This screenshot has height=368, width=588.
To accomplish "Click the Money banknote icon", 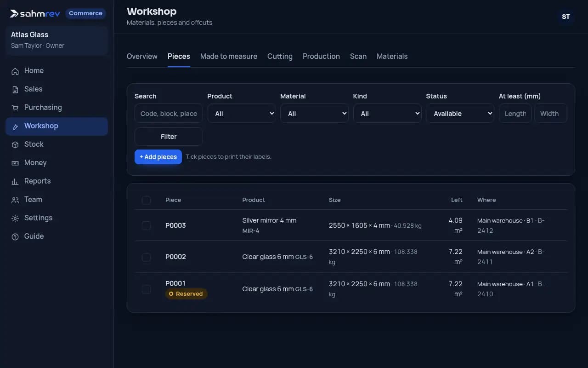I will tap(15, 163).
